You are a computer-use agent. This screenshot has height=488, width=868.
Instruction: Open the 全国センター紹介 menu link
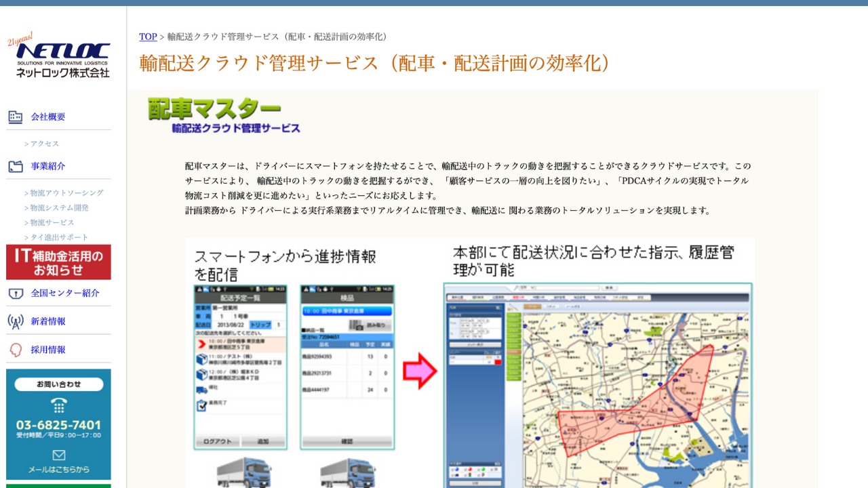click(65, 293)
